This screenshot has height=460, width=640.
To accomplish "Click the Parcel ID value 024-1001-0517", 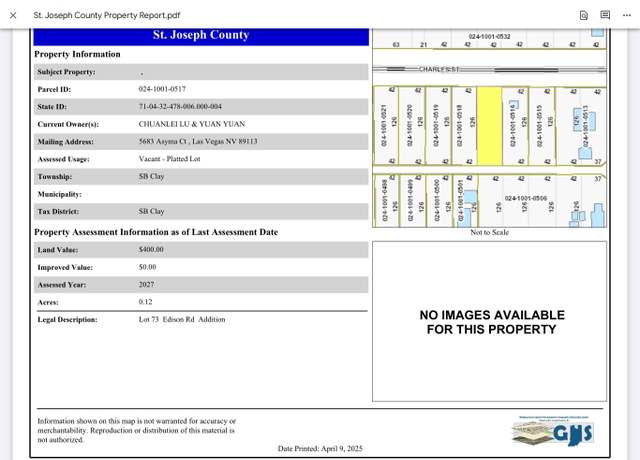I will pos(162,89).
